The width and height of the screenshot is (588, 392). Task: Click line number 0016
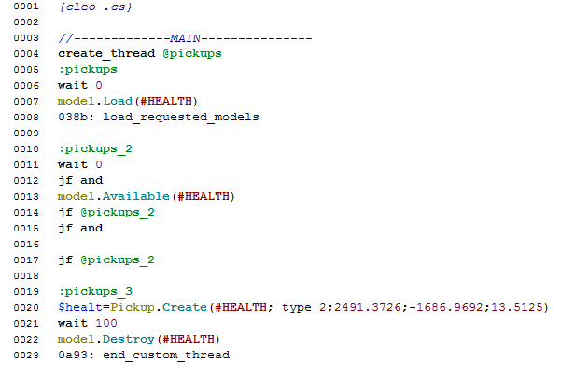point(26,245)
